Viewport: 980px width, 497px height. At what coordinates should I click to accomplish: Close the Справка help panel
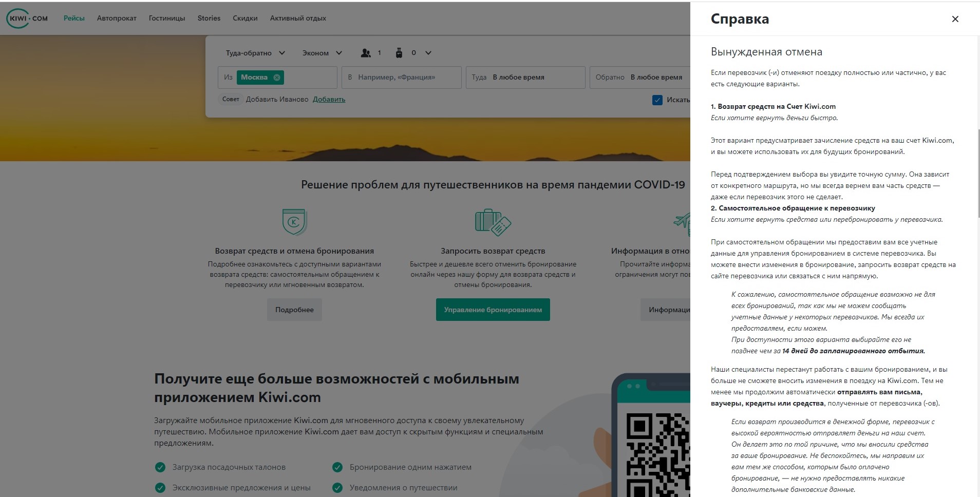955,19
